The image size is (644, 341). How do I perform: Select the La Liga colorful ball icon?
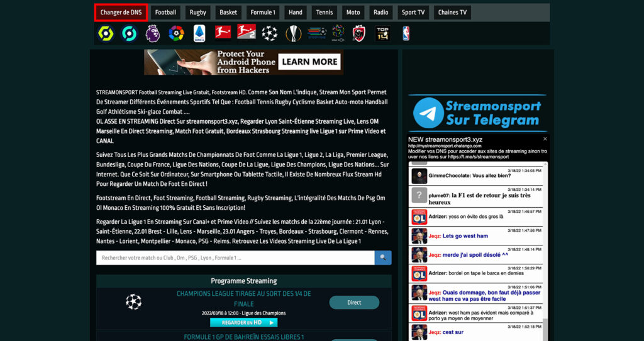coord(176,33)
